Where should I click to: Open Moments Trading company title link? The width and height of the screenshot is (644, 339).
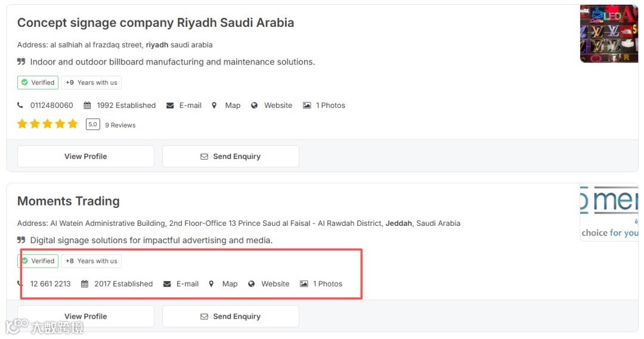(69, 201)
